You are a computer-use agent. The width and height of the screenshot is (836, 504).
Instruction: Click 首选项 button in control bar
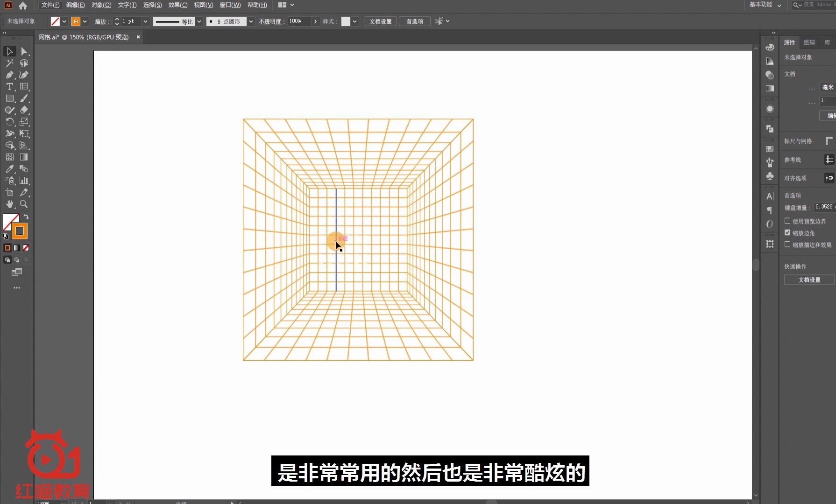pos(415,21)
